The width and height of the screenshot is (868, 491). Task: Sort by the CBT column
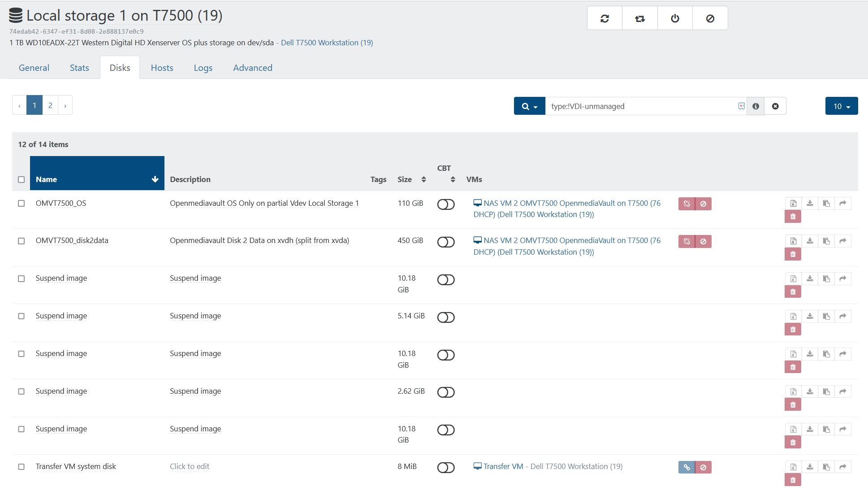[446, 174]
